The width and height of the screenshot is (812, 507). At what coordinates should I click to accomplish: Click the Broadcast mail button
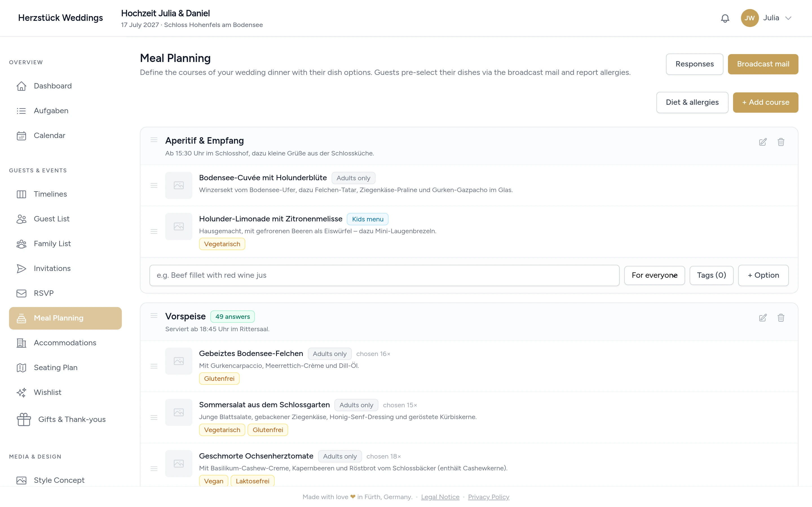(x=763, y=64)
